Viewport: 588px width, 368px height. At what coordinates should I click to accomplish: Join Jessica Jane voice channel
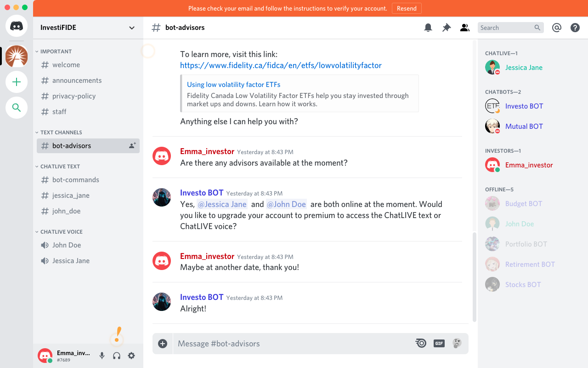point(88,261)
